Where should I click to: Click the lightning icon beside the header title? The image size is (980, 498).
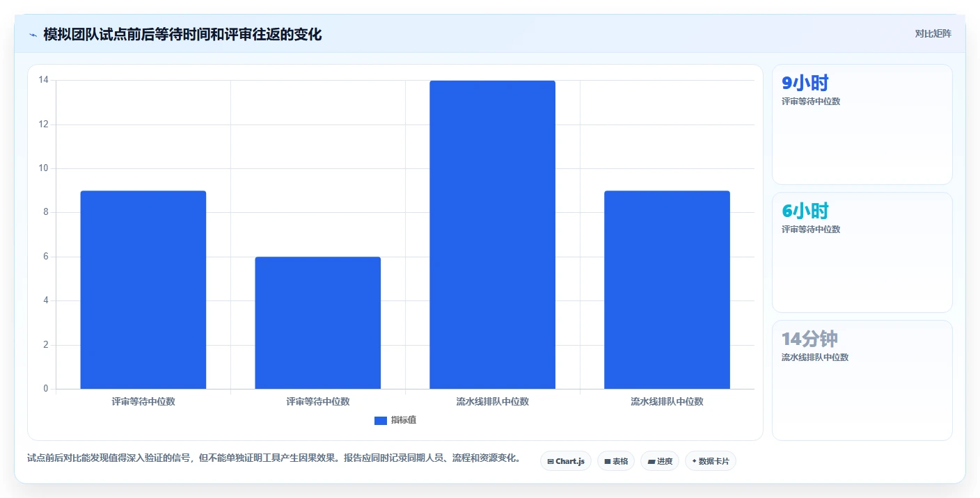33,35
